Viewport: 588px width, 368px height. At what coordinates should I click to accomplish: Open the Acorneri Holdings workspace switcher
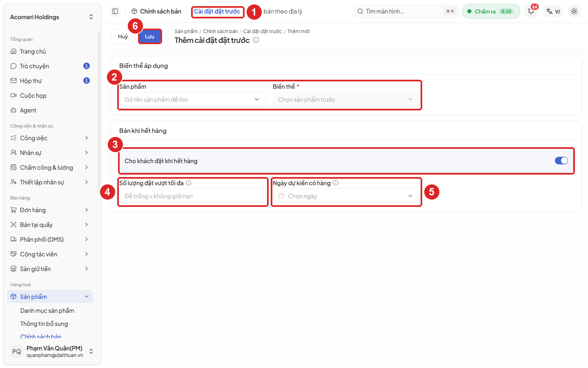point(51,17)
